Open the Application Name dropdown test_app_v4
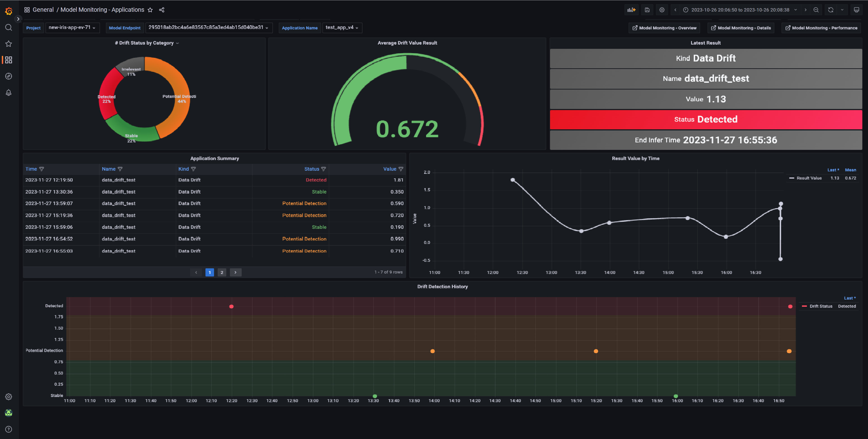This screenshot has width=868, height=439. (x=342, y=28)
